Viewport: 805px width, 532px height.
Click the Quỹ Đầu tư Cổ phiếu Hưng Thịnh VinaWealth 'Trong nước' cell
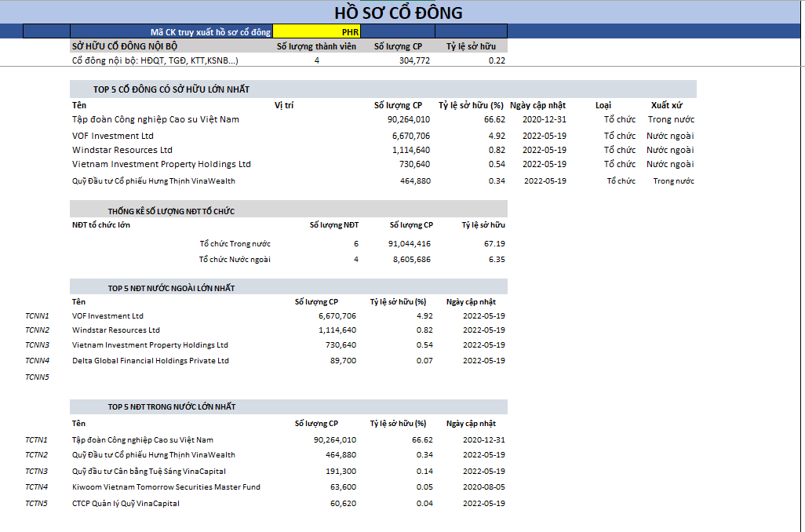[673, 181]
